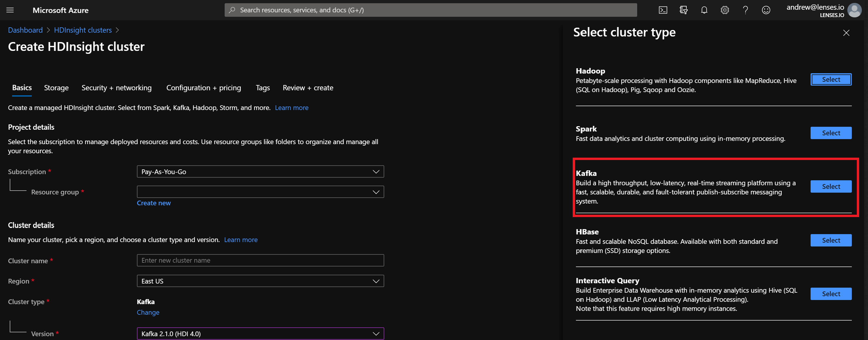Click the Spark heading text
The height and width of the screenshot is (340, 868).
[586, 129]
